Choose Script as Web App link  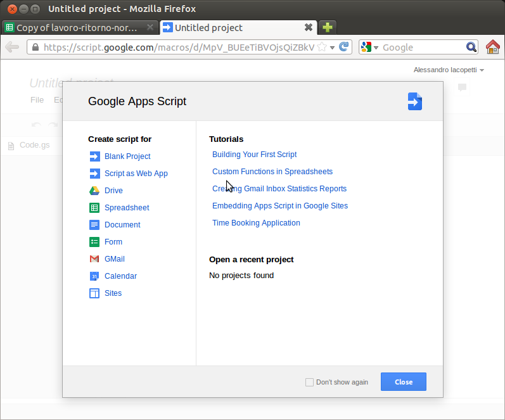(136, 174)
